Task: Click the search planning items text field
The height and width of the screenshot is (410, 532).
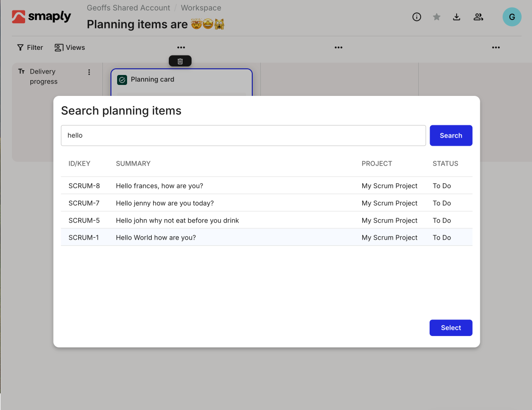Action: (x=243, y=135)
